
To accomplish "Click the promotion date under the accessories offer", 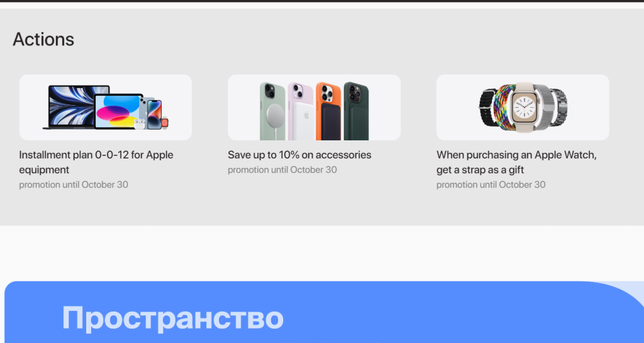I will tap(282, 170).
